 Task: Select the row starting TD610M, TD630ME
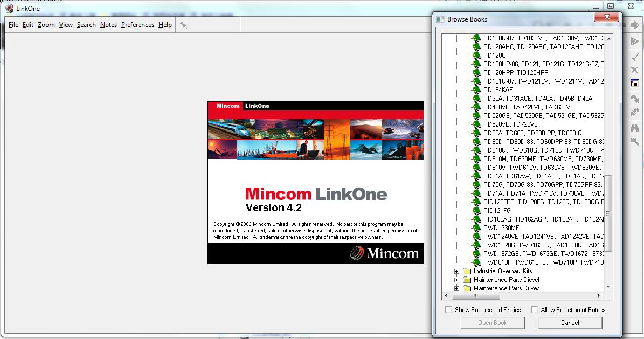(x=543, y=159)
